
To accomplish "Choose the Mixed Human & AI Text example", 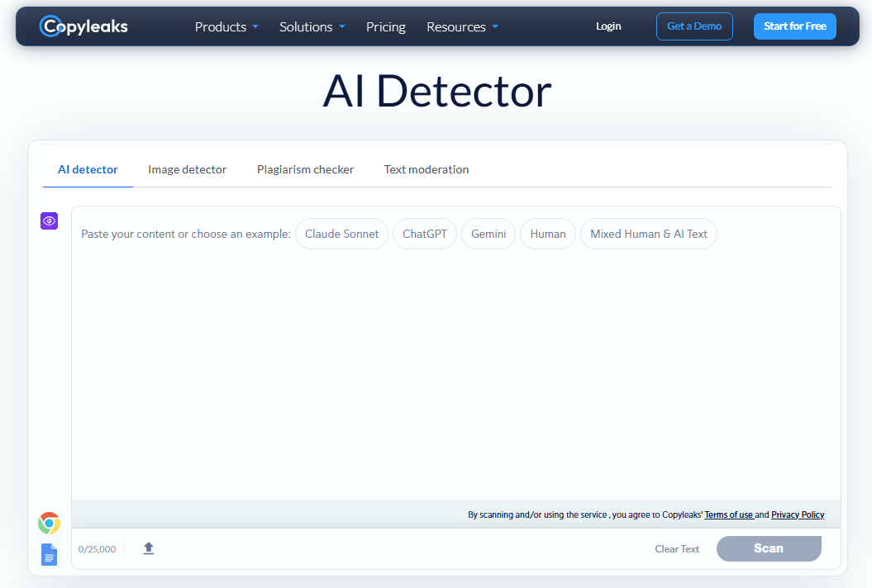I will click(649, 234).
